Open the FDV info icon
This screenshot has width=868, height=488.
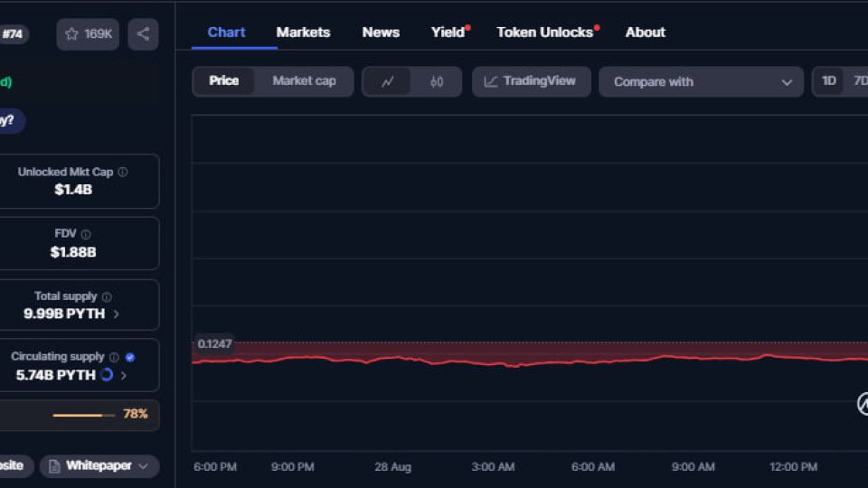(86, 234)
